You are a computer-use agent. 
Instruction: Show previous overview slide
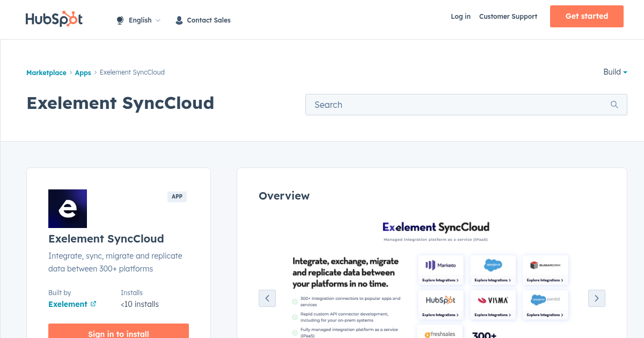coord(267,298)
